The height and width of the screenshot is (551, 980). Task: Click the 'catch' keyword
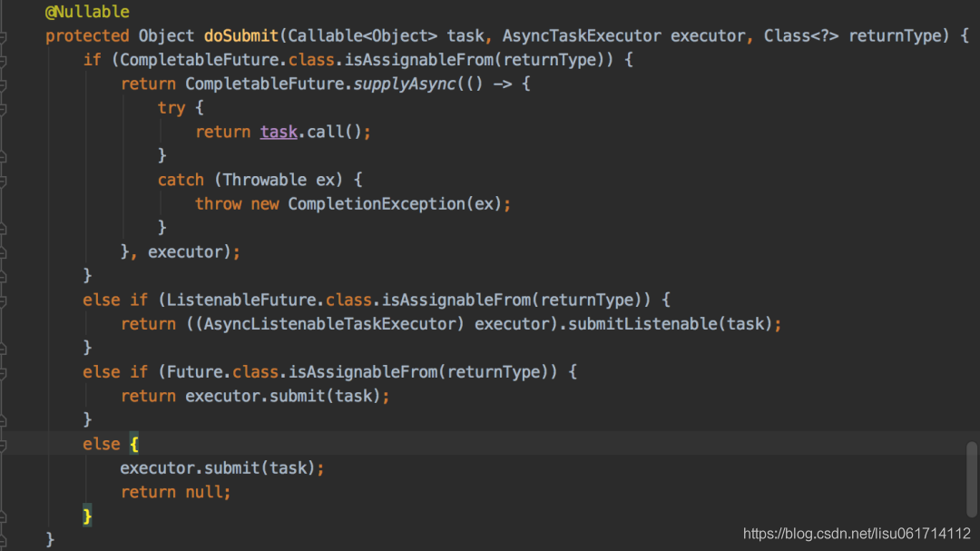[181, 180]
